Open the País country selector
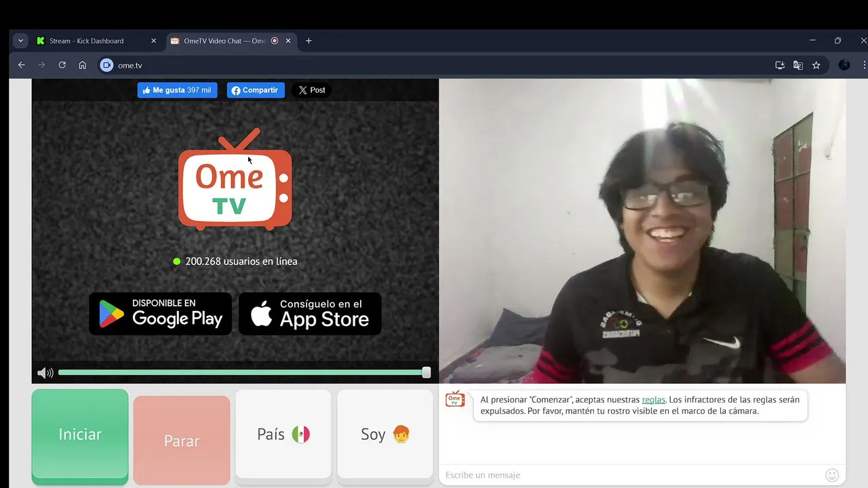Screen dimensions: 868x488 pyautogui.click(x=283, y=434)
